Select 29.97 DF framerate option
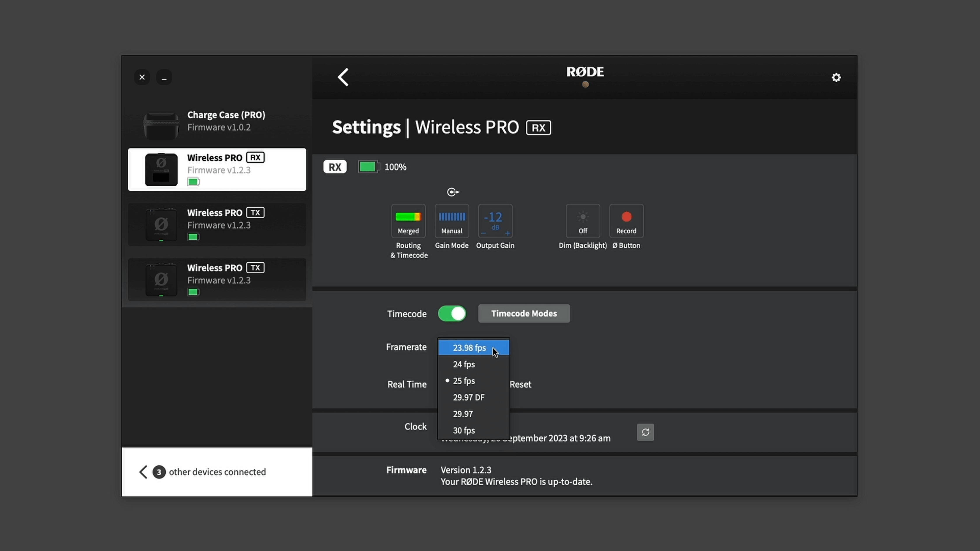Screen dimensions: 980x551 pos(469,397)
